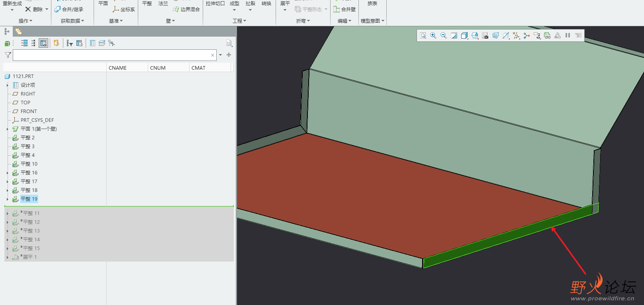The width and height of the screenshot is (644, 305).
Task: Open the 折弯 bends group dropdown
Action: click(x=303, y=21)
